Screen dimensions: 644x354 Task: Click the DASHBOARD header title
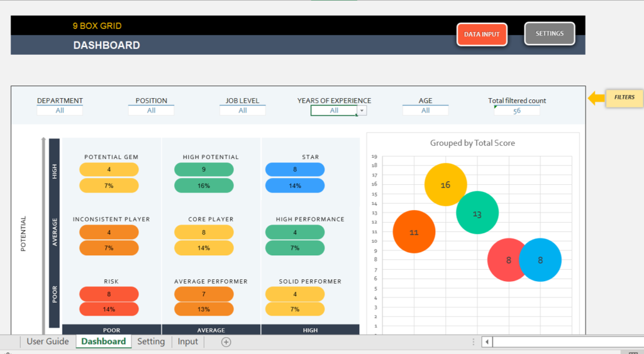(x=106, y=45)
